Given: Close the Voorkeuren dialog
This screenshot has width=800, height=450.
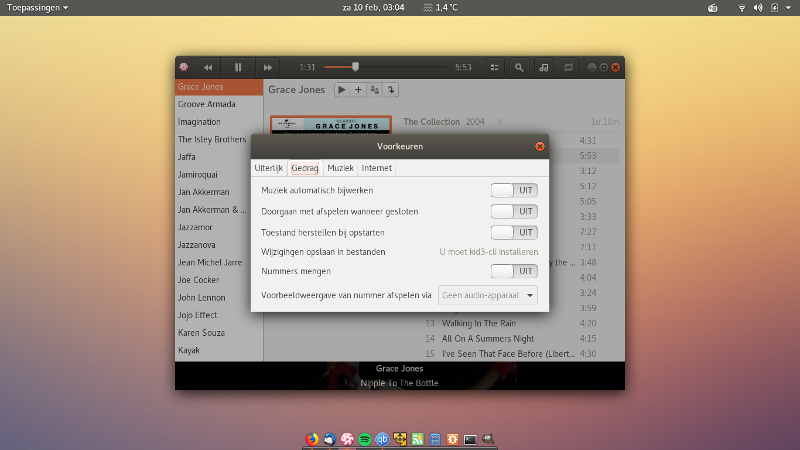Looking at the screenshot, I should pos(539,146).
